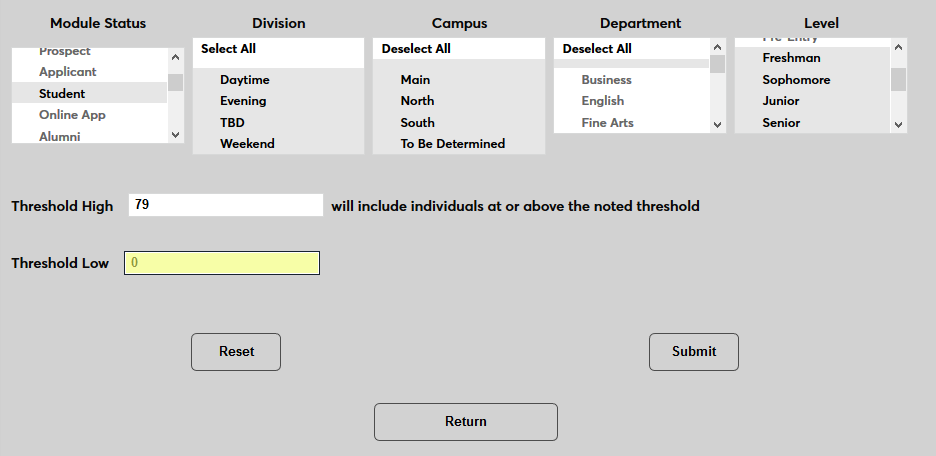This screenshot has height=456, width=936.
Task: Click the Threshold High input field
Action: [225, 205]
